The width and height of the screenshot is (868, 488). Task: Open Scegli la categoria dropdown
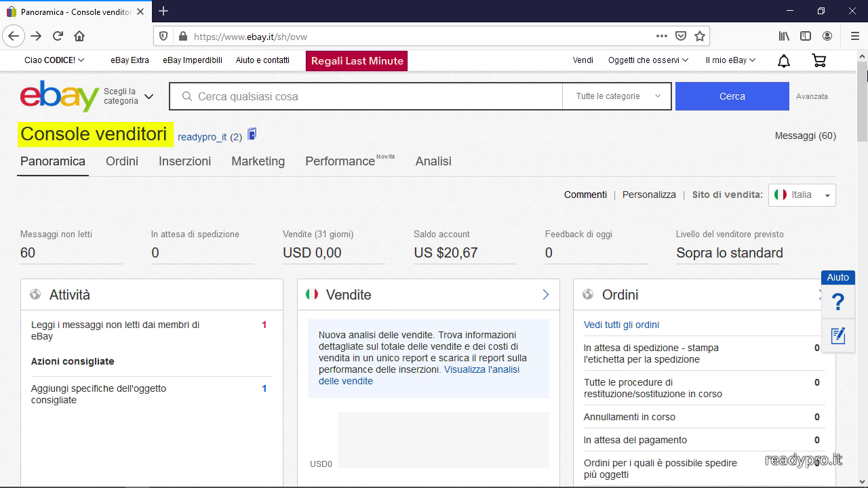[x=129, y=96]
